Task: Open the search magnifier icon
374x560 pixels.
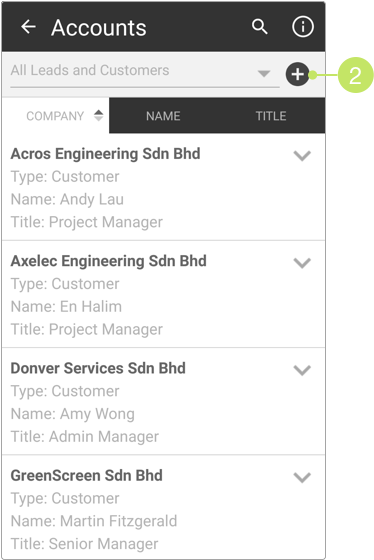Action: coord(259,27)
